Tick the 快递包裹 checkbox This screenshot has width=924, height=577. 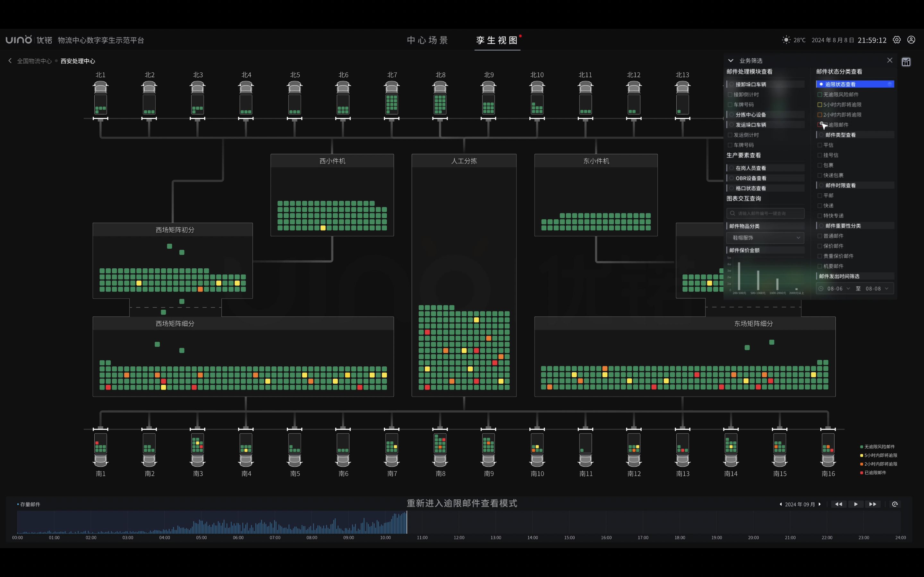[819, 175]
